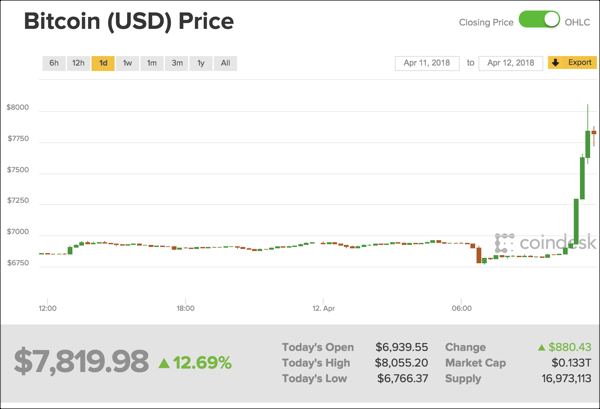Viewport: 600px width, 409px height.
Task: Click the green up-triangle beside 12.69%
Action: click(163, 362)
